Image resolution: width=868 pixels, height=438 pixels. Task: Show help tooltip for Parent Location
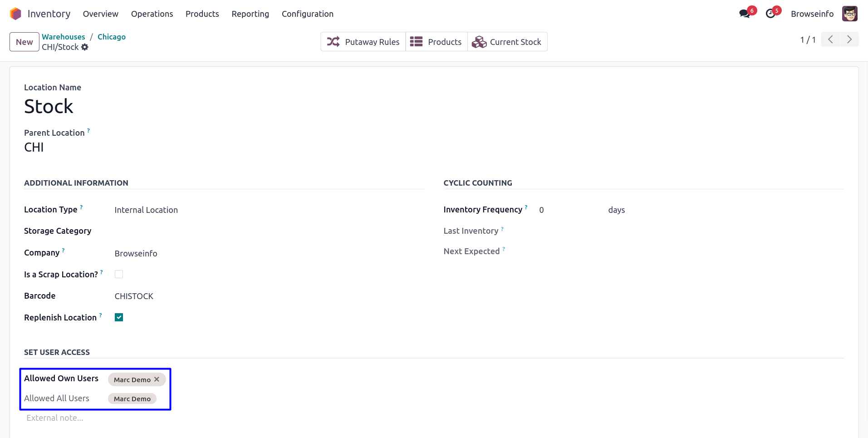(x=88, y=130)
